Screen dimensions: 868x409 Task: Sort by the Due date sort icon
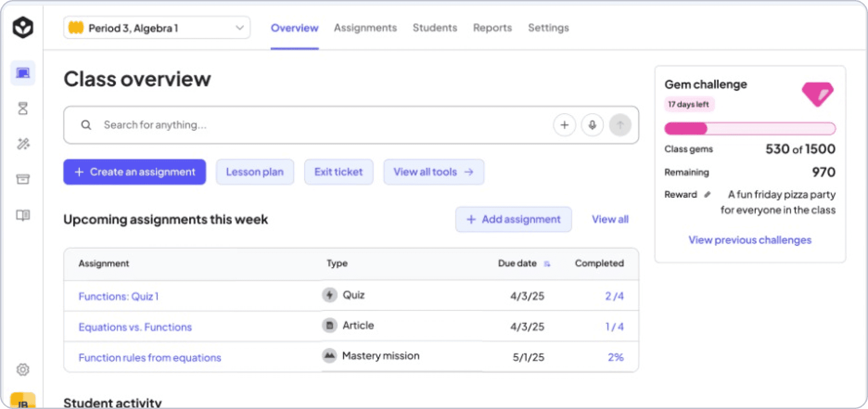pos(547,264)
